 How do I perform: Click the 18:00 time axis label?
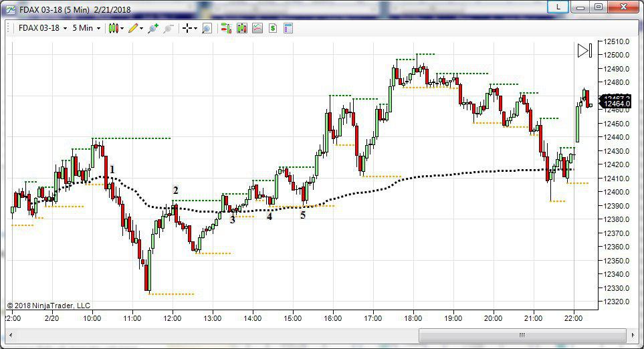click(413, 318)
